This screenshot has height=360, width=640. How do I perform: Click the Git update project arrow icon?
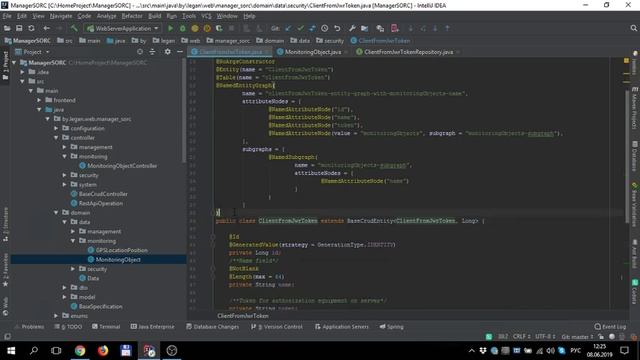click(x=289, y=28)
